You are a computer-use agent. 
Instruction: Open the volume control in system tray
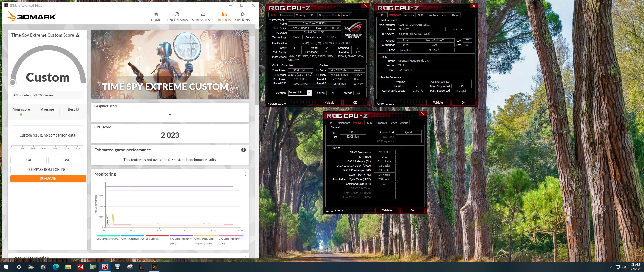coord(624,267)
